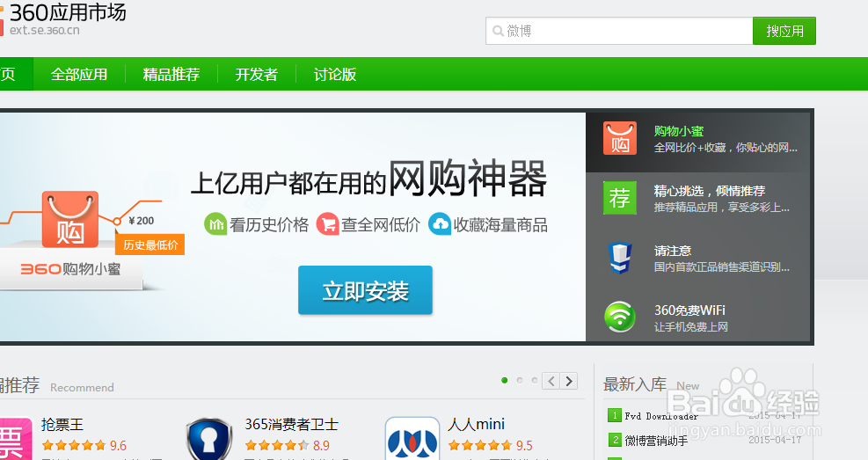The width and height of the screenshot is (868, 460).
Task: Open the 人人mini app title
Action: pos(476,425)
